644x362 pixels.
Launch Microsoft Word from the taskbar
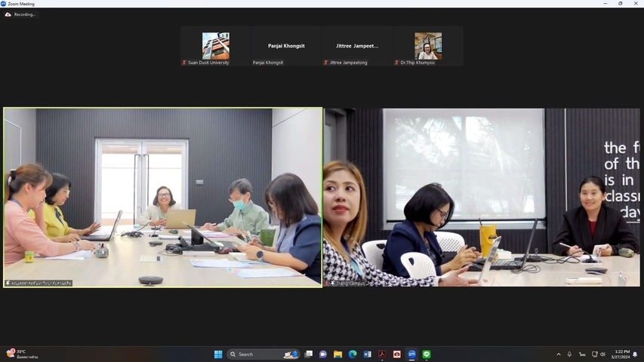coord(368,354)
